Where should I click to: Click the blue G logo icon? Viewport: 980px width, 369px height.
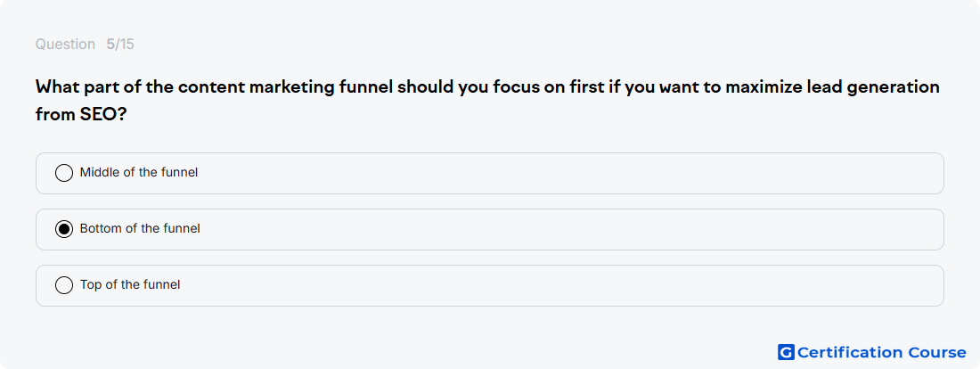point(786,352)
